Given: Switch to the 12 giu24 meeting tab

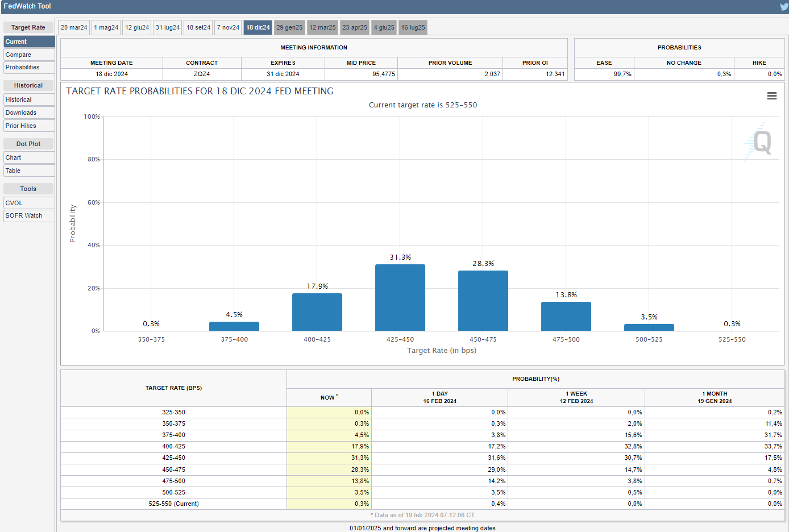Looking at the screenshot, I should point(137,27).
